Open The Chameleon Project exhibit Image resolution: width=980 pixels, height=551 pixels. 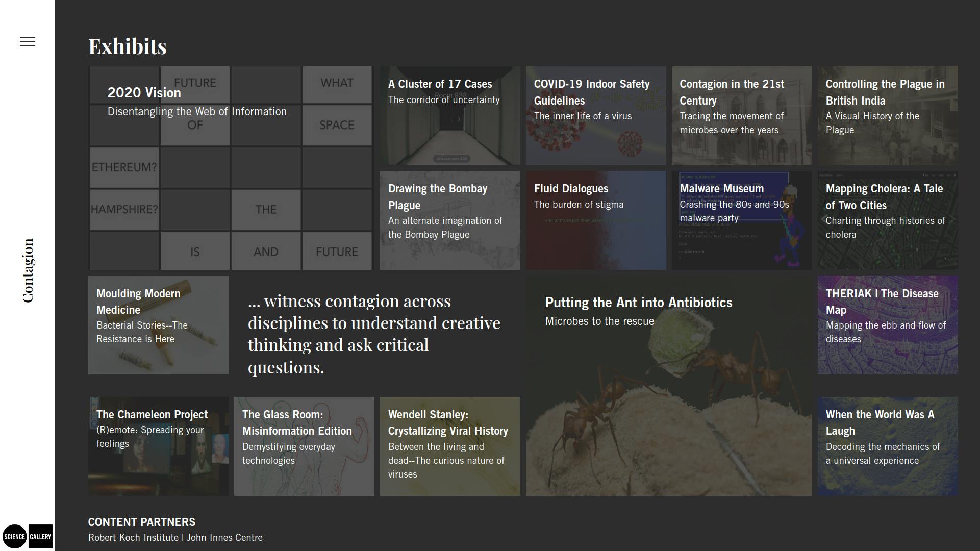tap(158, 446)
